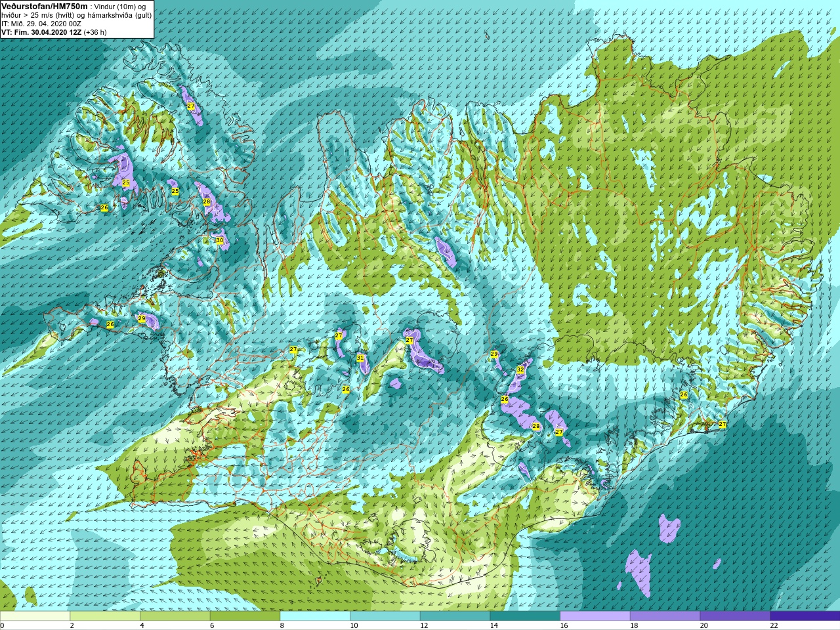Viewport: 840px width, 630px height.
Task: Click the legend scale number 20
Action: [704, 625]
